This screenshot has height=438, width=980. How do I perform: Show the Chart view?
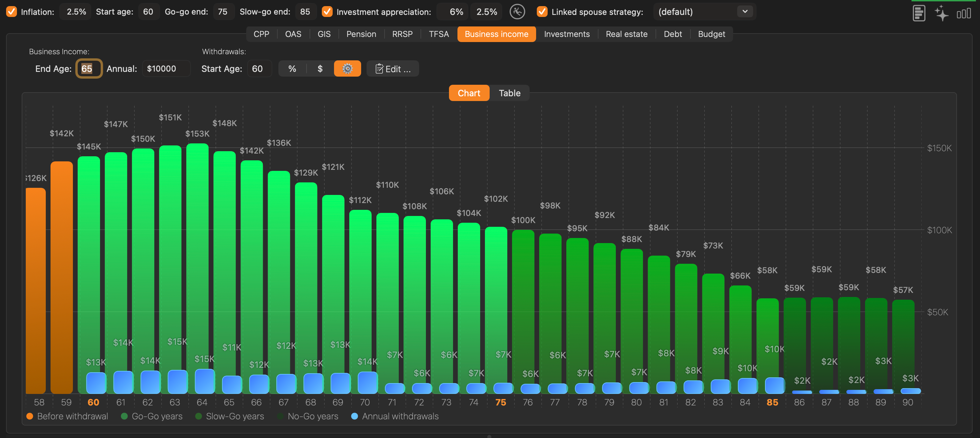[469, 93]
